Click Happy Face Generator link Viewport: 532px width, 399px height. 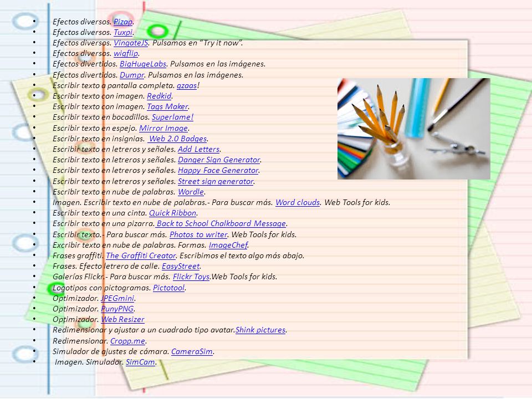click(218, 170)
